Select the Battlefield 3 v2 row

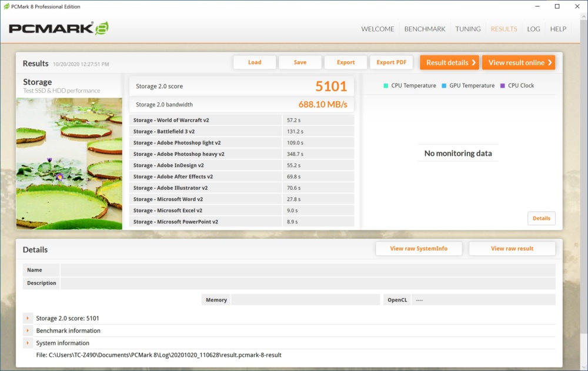pos(242,131)
